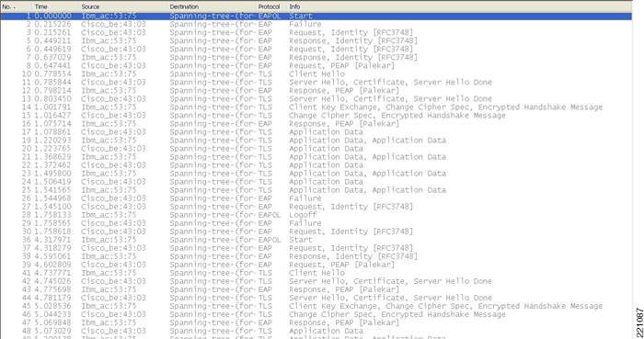Select packet 10 TLS Client Hello
This screenshot has width=644, height=339.
point(316,73)
